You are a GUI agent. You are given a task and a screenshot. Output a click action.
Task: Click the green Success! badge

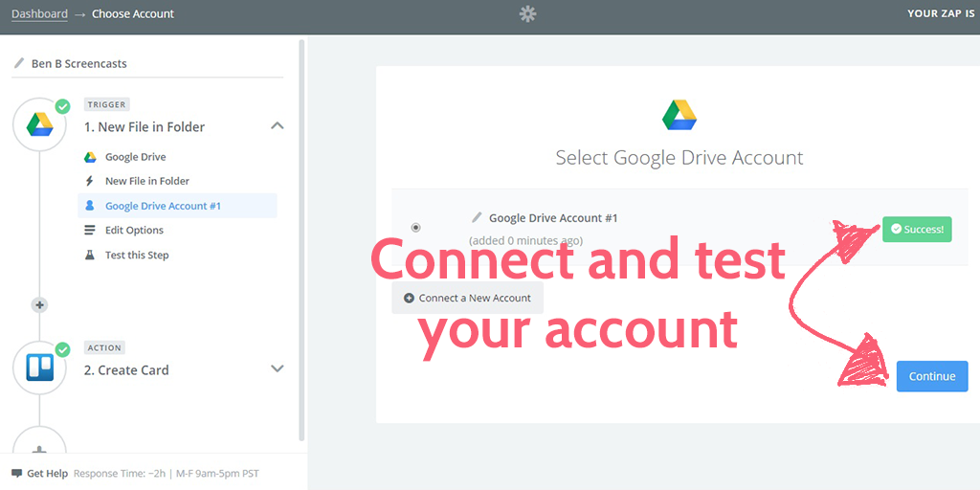pos(917,230)
